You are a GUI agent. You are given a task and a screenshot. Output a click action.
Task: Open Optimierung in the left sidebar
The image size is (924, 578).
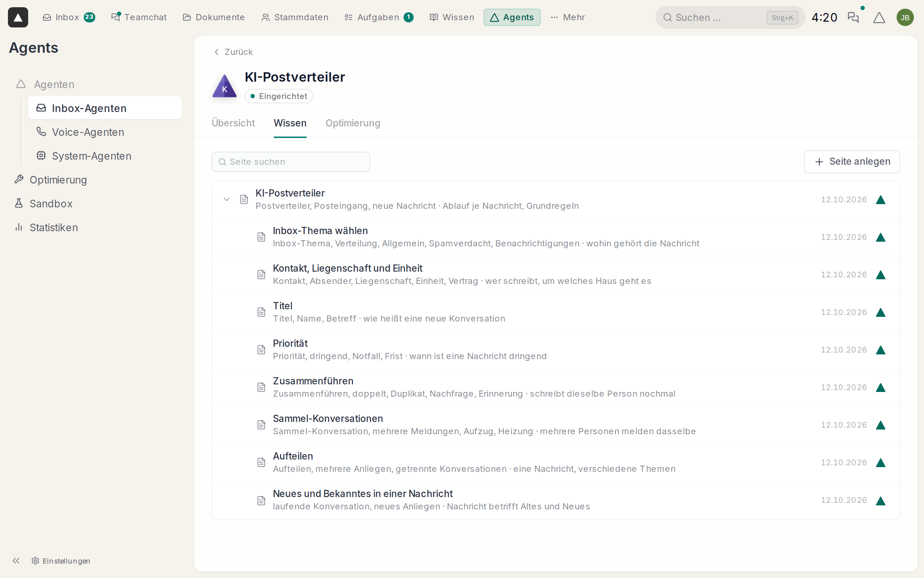pyautogui.click(x=51, y=180)
